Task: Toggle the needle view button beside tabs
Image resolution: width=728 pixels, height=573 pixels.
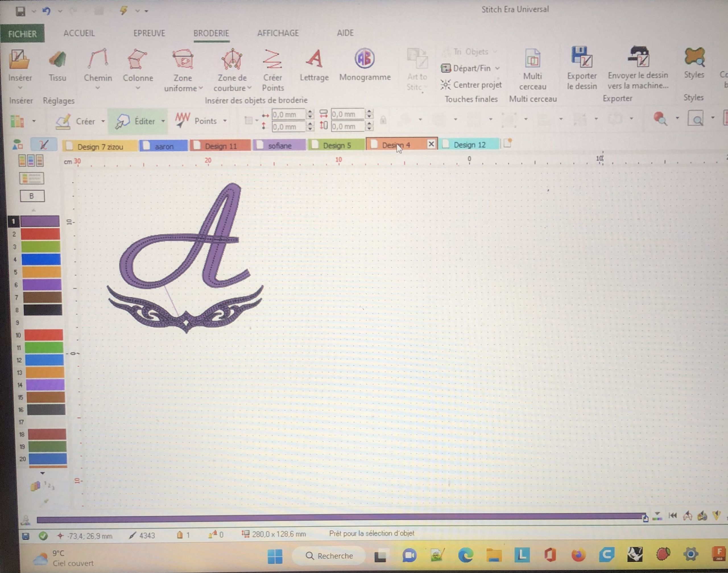Action: click(x=44, y=145)
